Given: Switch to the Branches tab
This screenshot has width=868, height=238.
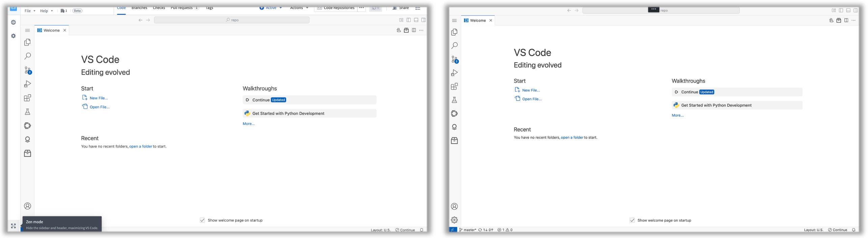Looking at the screenshot, I should click(x=139, y=8).
